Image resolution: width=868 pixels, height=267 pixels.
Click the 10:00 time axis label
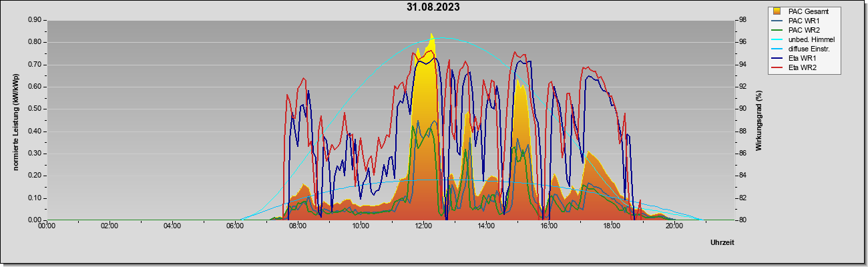coord(361,226)
